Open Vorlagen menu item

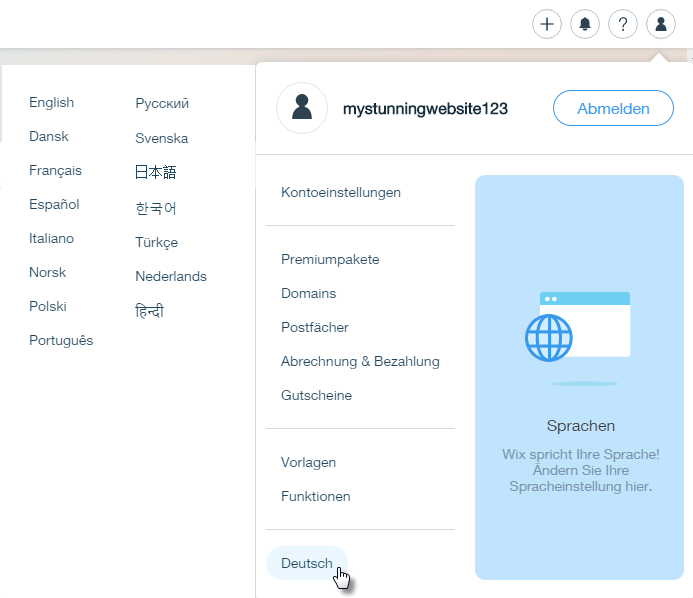308,462
